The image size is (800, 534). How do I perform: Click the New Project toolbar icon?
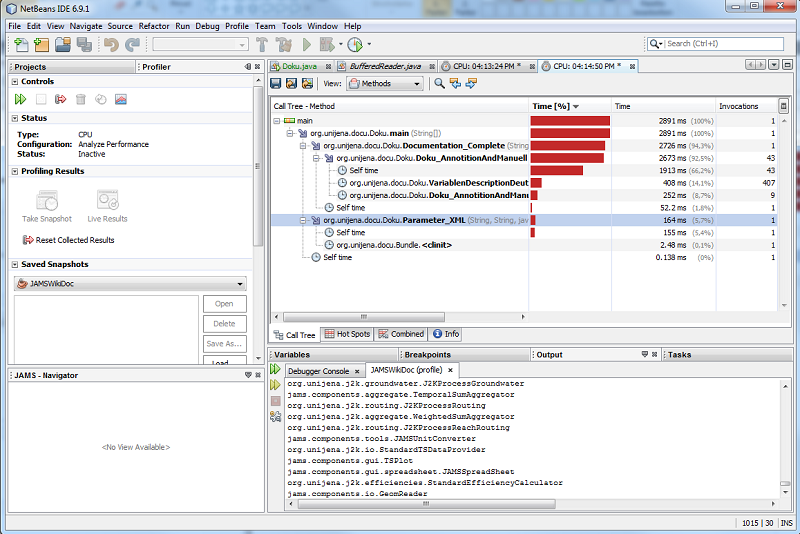[x=40, y=44]
